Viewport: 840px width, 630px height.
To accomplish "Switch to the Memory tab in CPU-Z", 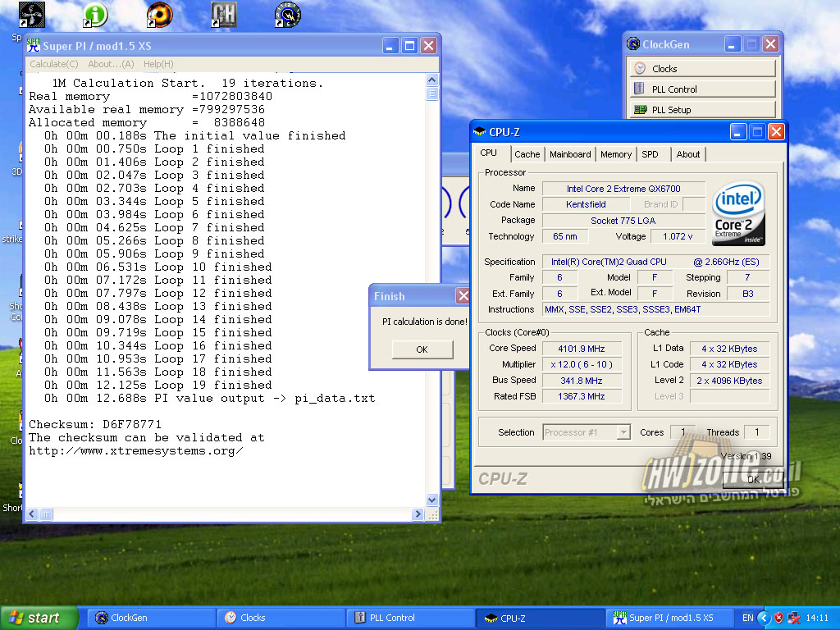I will click(615, 154).
